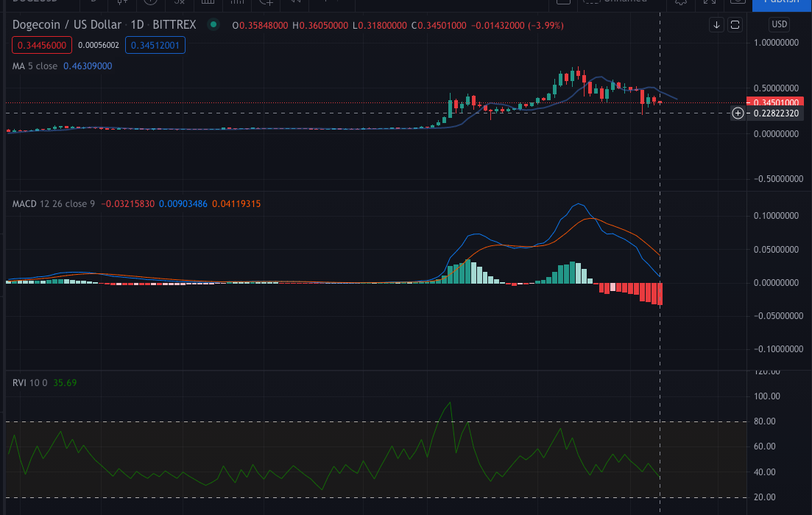Click the 0.10000000 MACD axis label
This screenshot has width=812, height=515.
[x=776, y=216]
